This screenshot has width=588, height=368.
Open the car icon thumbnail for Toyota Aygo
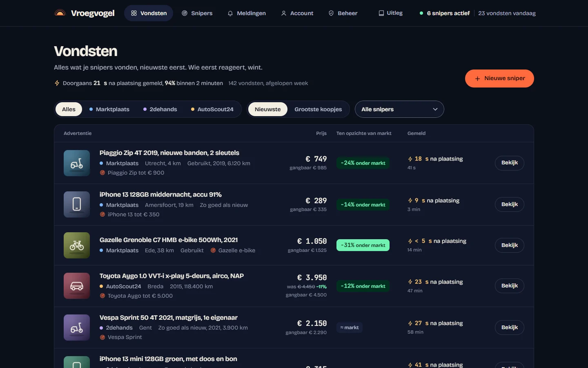coord(77,286)
